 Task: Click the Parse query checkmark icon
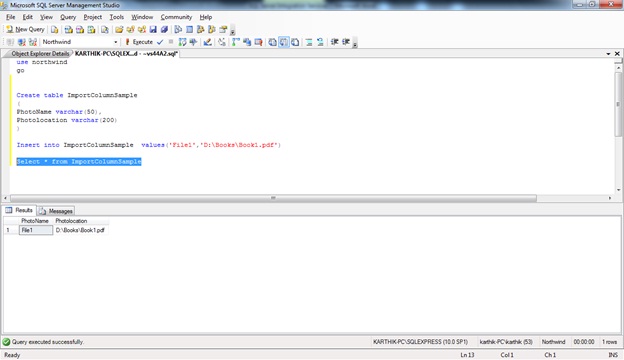click(160, 42)
